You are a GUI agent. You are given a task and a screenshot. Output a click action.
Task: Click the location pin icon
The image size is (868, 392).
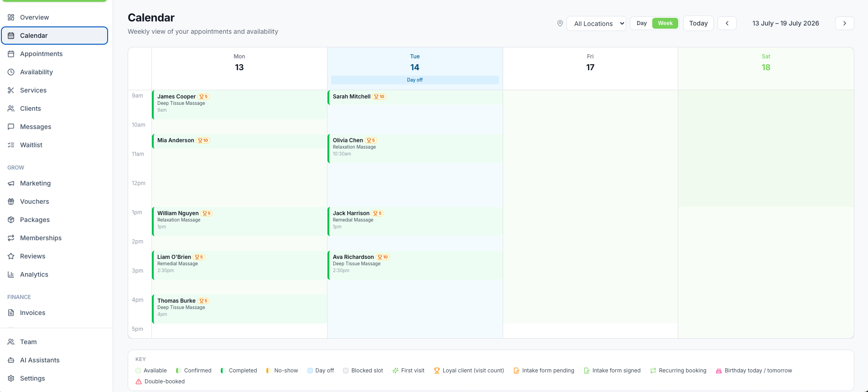click(560, 23)
